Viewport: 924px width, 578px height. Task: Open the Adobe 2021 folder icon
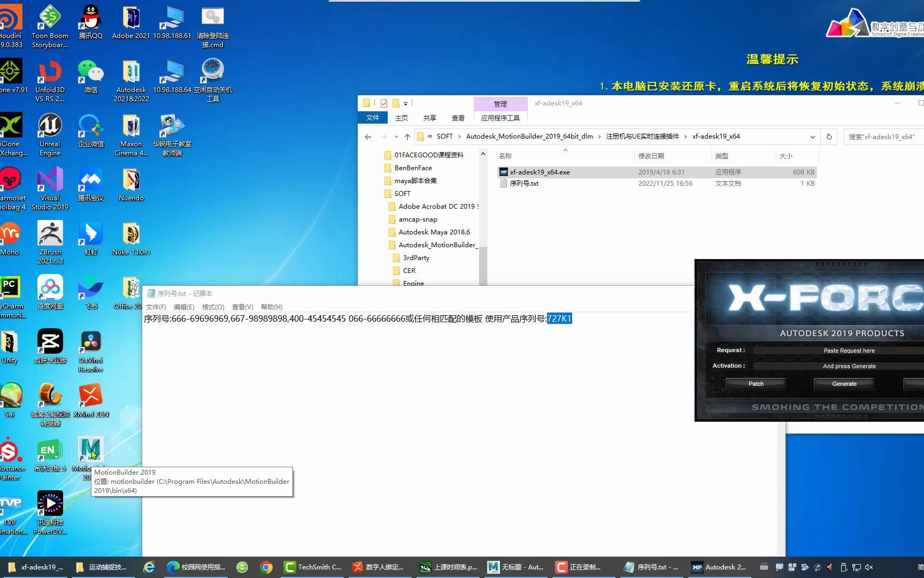(x=131, y=21)
